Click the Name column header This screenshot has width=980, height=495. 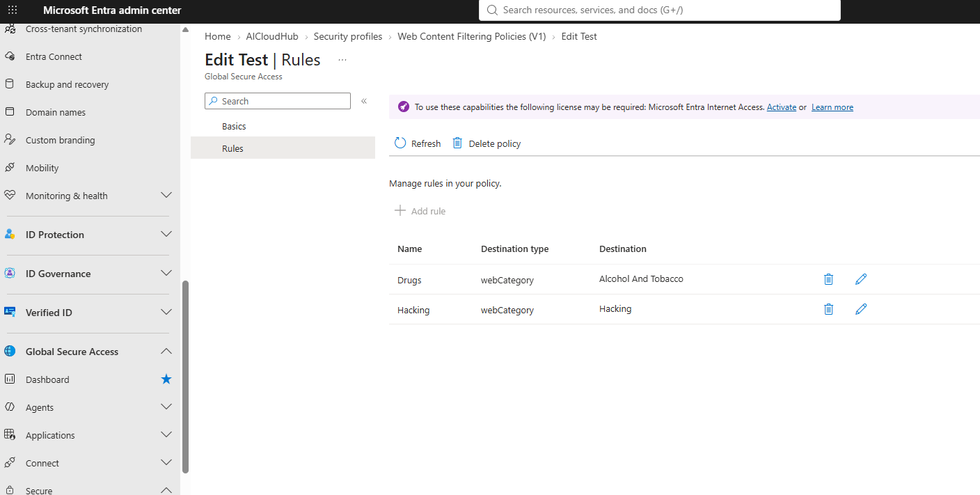(x=410, y=249)
